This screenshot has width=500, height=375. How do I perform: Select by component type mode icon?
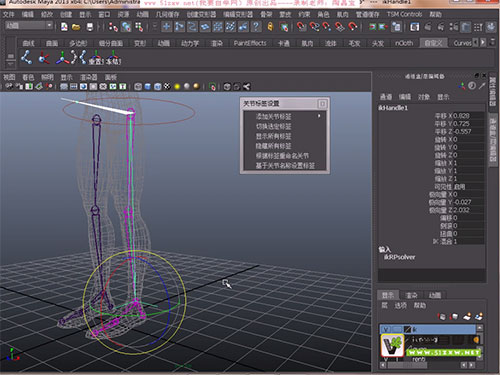pyautogui.click(x=139, y=27)
